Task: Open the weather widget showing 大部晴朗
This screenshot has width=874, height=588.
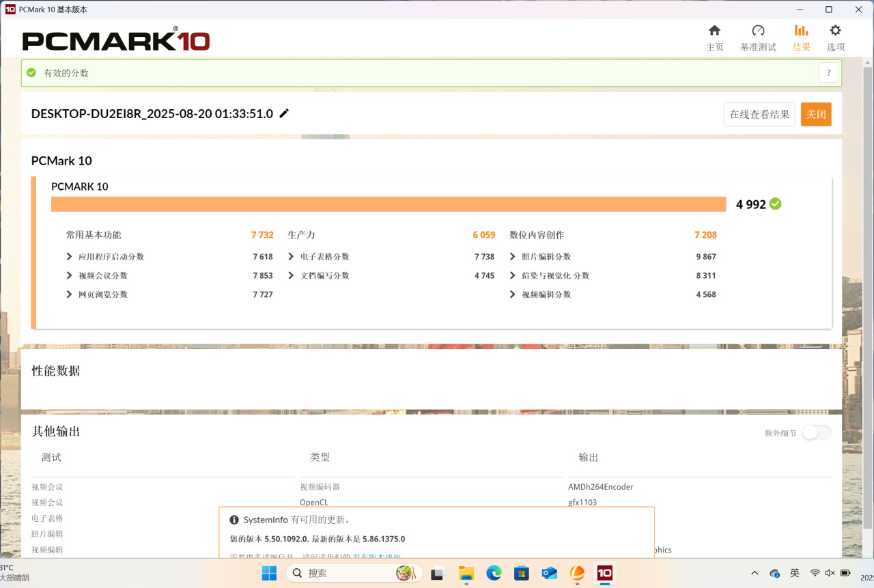Action: tap(14, 573)
